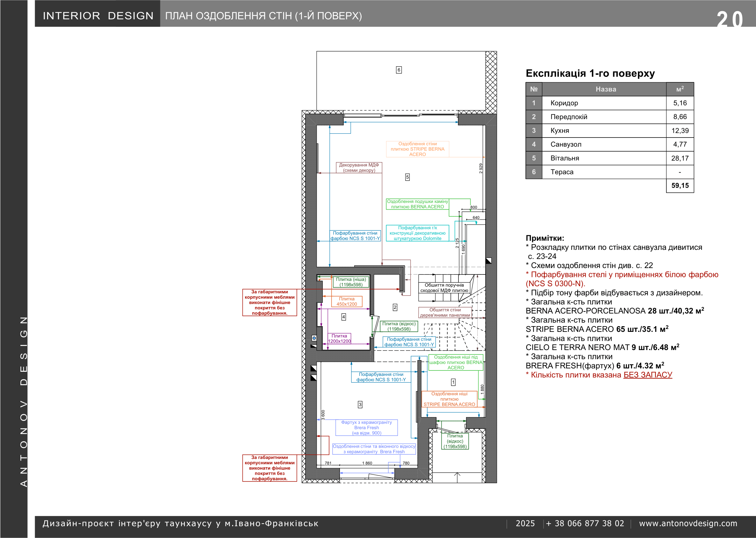Click the 'BERNA ACERO-PORCELANOSA 28 шт./40,32 м²' line
Screen dimensions: 756x538
[615, 311]
